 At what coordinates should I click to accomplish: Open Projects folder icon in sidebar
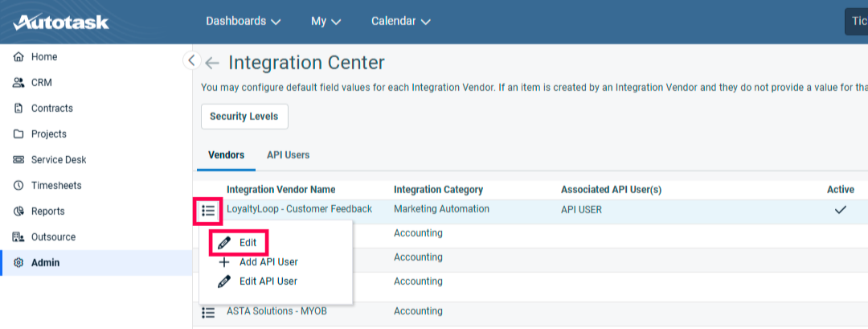coord(18,134)
